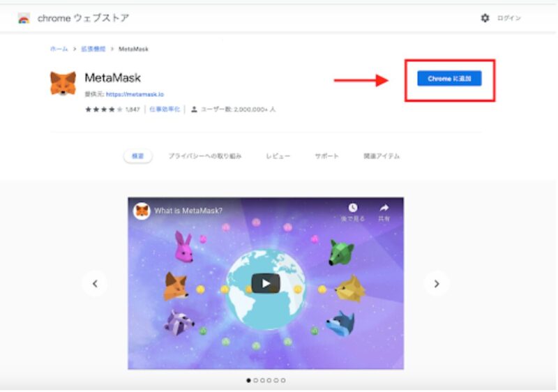The height and width of the screenshot is (392, 558).
Task: Select the second carousel dot
Action: 255,380
